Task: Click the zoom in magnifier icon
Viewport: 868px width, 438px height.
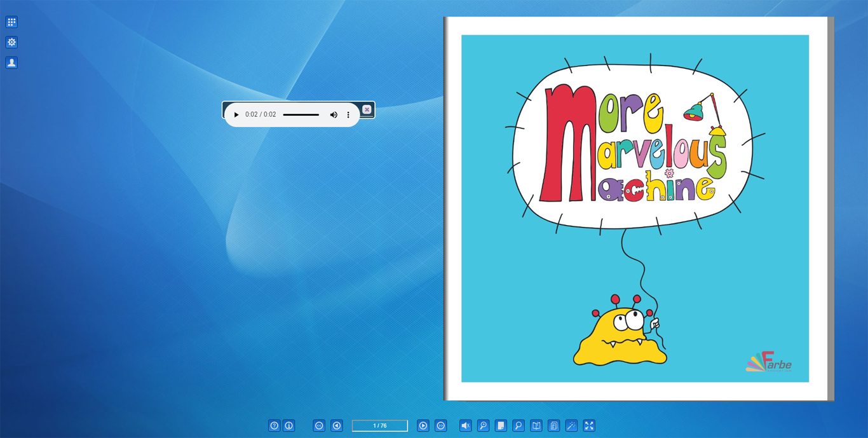Action: pyautogui.click(x=484, y=426)
